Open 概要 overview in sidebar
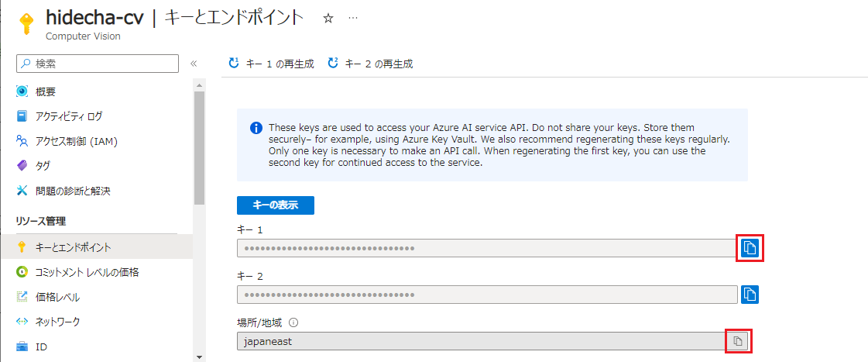The image size is (868, 362). point(46,91)
